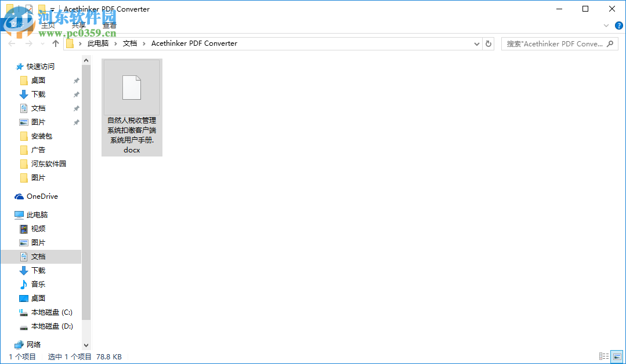This screenshot has width=626, height=364.
Task: Open the recent locations dropdown near back button
Action: point(42,43)
